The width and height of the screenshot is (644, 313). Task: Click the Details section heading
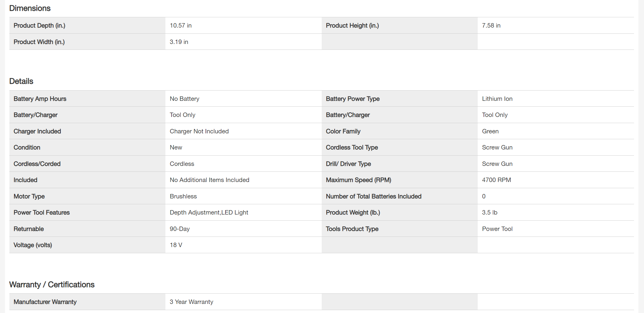coord(21,81)
